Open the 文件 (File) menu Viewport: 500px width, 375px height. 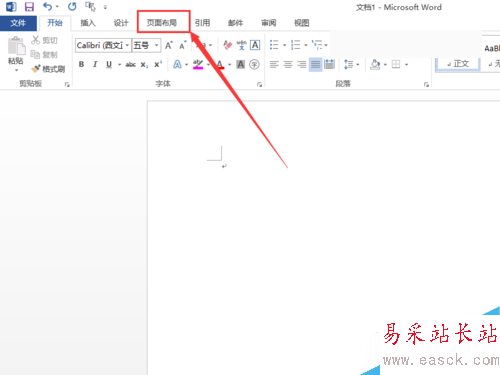click(18, 23)
